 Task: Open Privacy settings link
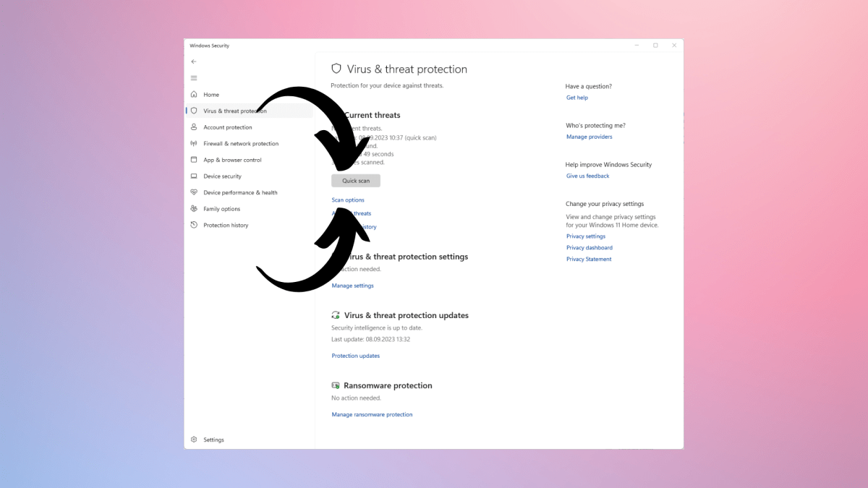(x=586, y=236)
